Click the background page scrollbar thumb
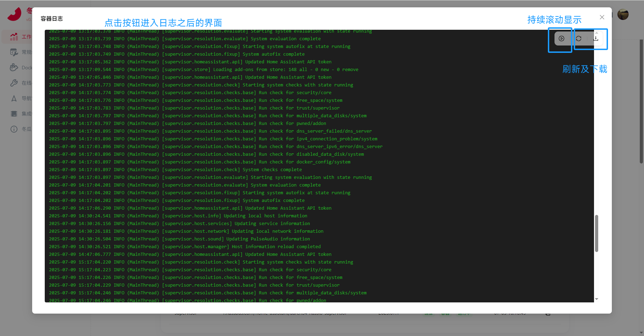 click(641, 101)
